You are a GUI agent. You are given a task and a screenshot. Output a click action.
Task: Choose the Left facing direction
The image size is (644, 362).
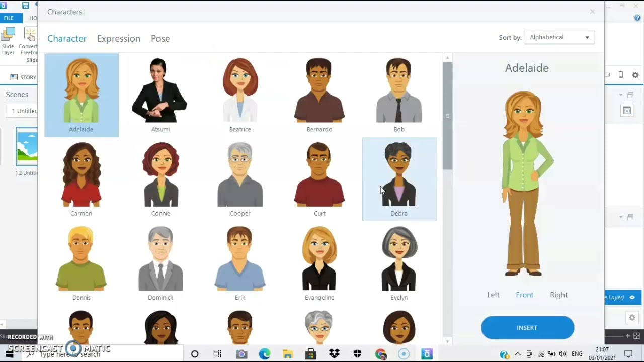click(493, 295)
